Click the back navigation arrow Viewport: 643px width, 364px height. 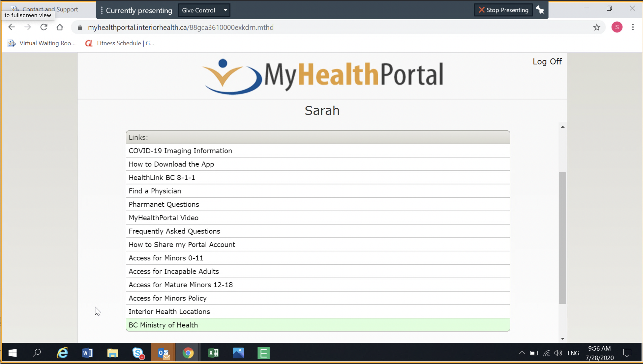point(11,27)
